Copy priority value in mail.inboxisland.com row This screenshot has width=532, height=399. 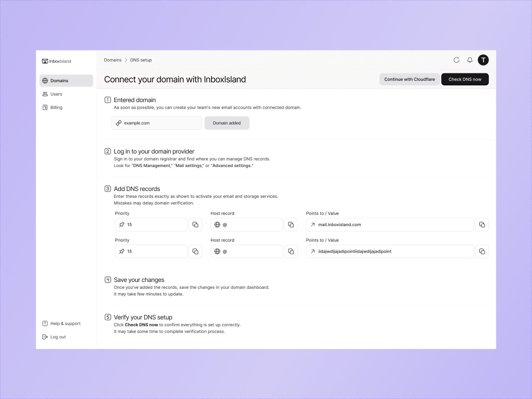click(195, 225)
